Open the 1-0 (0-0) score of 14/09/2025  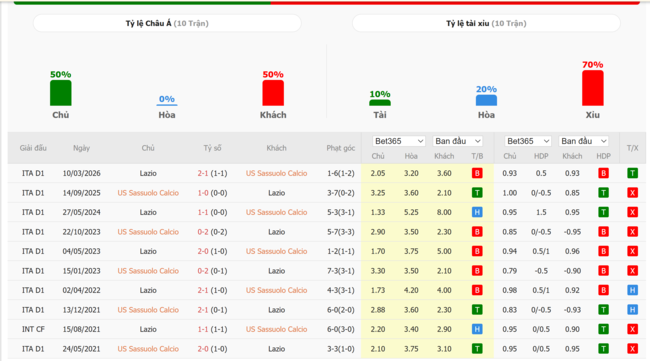212,193
